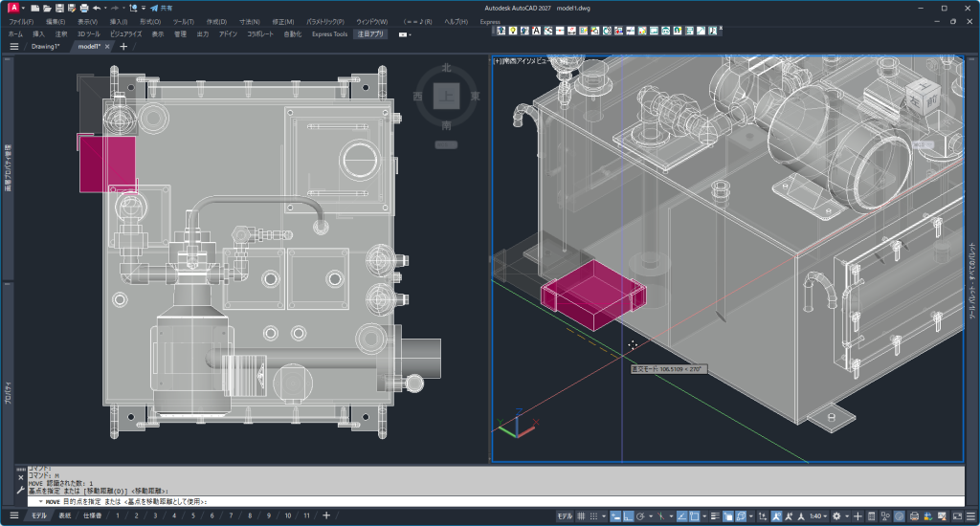Screen dimensions: 980x526
Task: Open the file tab hamburger menu
Action: (13, 46)
